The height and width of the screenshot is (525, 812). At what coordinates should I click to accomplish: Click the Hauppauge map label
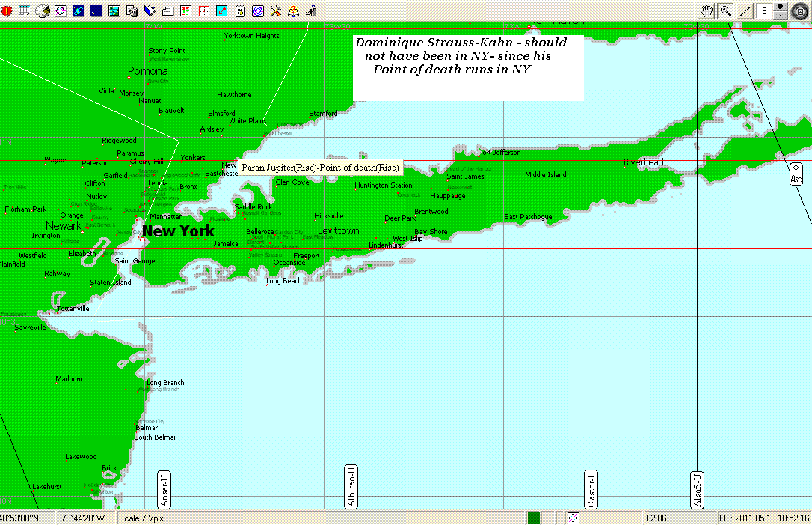448,196
